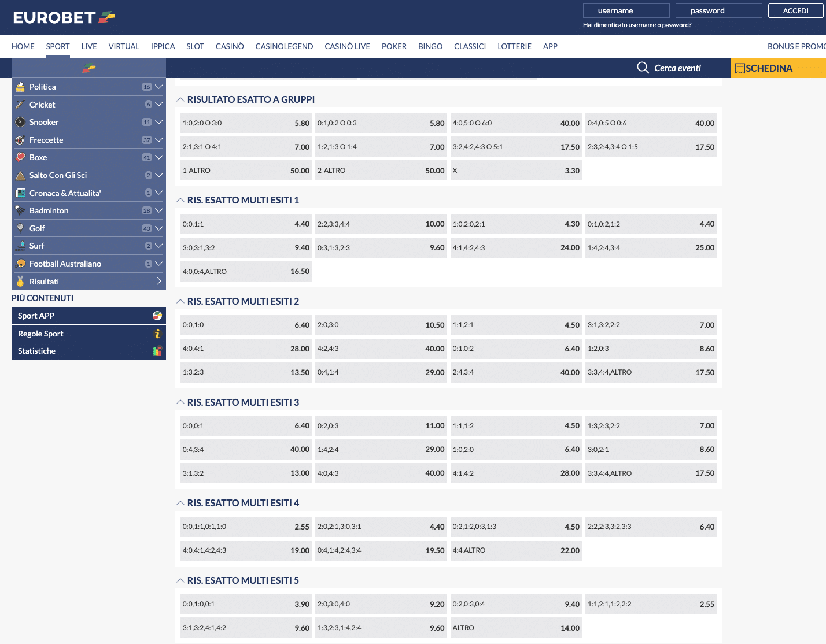Select the X outcome at 3.30

click(516, 171)
